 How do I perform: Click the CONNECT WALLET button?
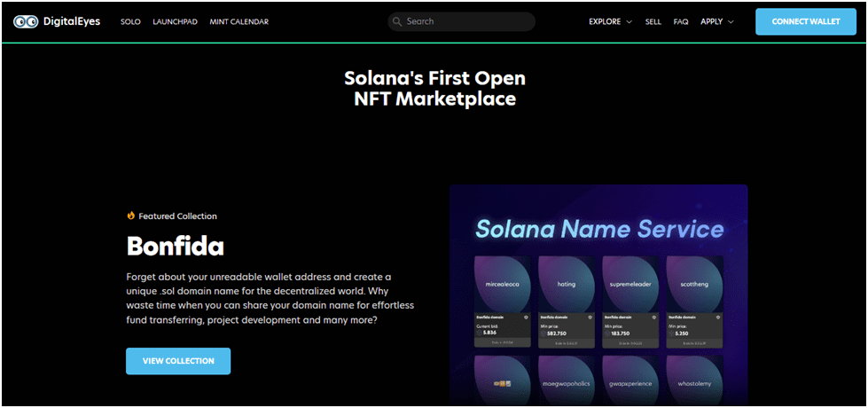(806, 21)
